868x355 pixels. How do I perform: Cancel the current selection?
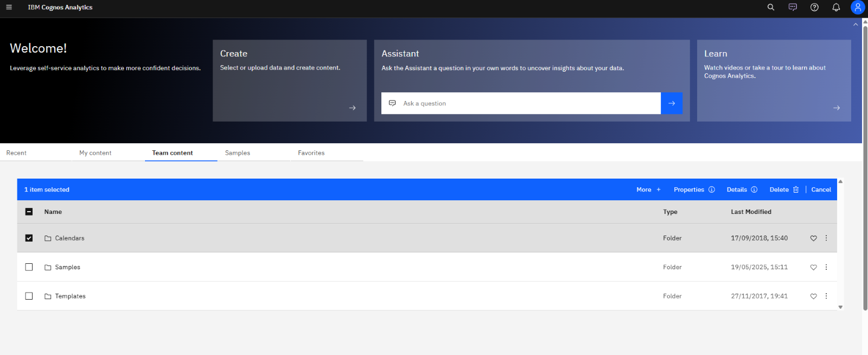[821, 189]
